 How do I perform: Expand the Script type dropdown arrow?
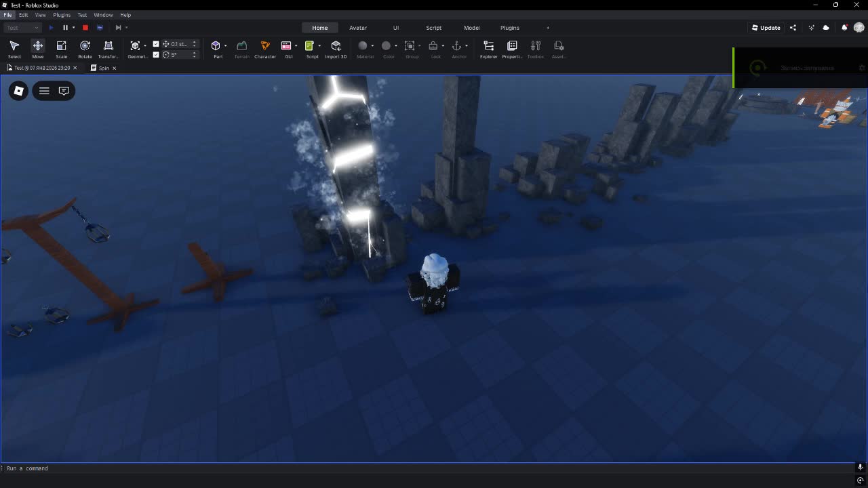(x=319, y=45)
